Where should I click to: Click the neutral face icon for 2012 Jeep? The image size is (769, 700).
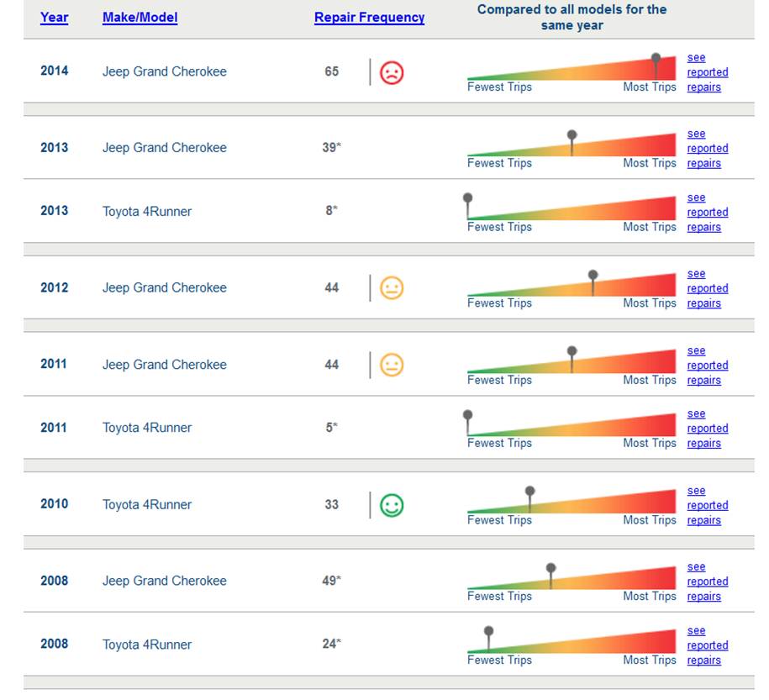(392, 288)
